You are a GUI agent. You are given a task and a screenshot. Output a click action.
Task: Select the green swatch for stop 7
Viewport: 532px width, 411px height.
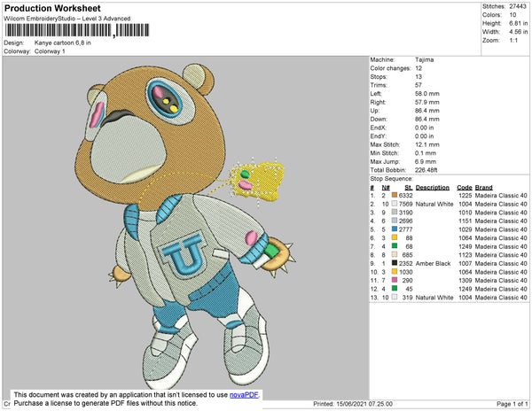(395, 246)
